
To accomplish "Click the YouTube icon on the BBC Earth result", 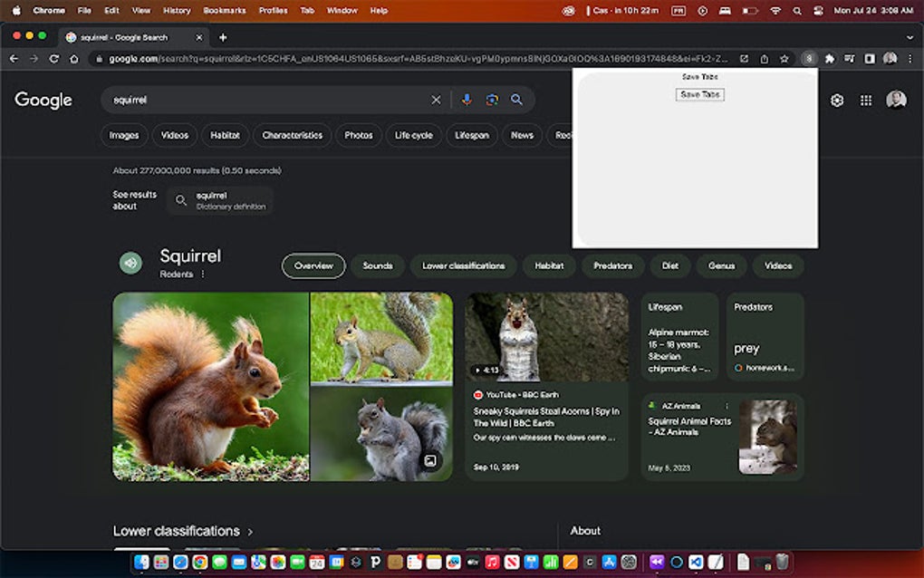I will pyautogui.click(x=478, y=394).
